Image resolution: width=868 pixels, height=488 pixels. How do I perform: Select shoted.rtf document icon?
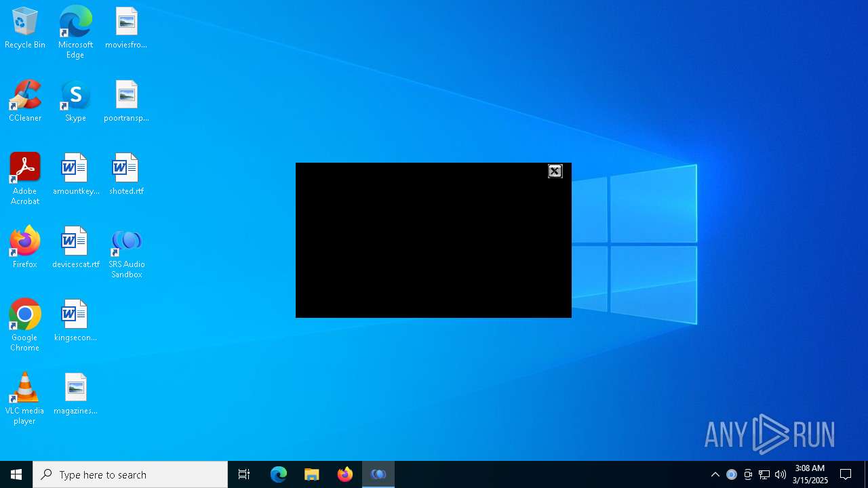tap(126, 175)
